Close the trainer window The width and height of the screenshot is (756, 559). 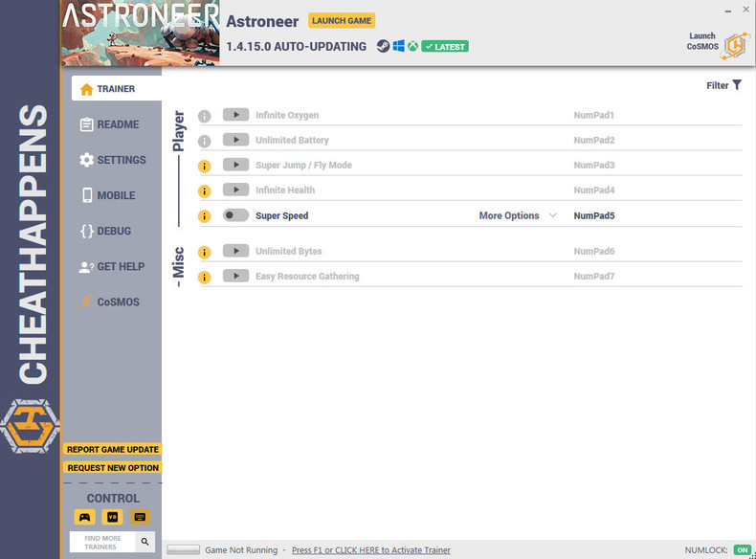click(x=745, y=10)
